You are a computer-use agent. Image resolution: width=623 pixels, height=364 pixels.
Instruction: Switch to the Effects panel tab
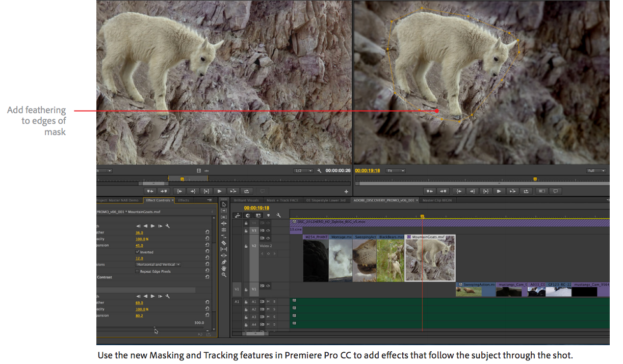coord(184,200)
